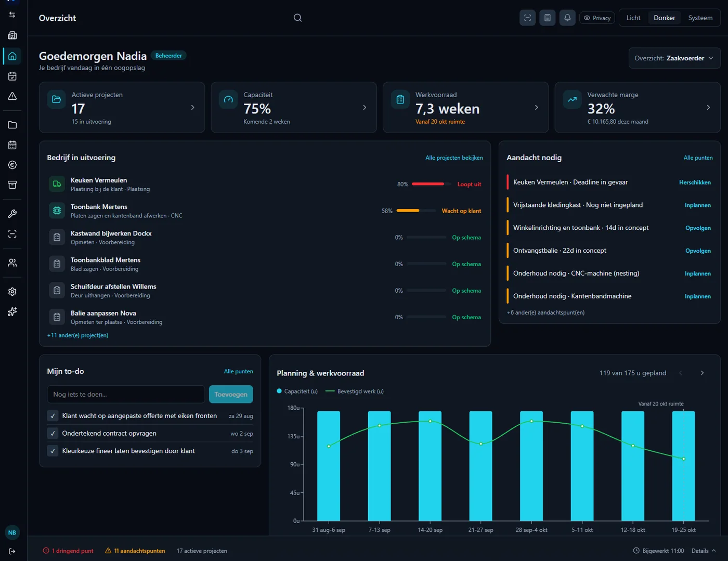Open the archive box sidebar icon
This screenshot has width=728, height=561.
pyautogui.click(x=12, y=185)
